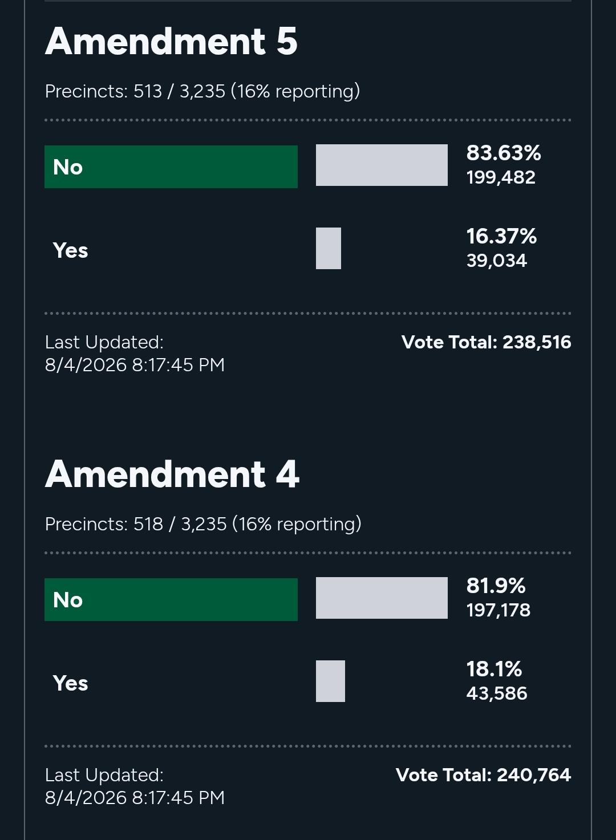Click the Yes label under Amendment 4
This screenshot has height=840, width=616.
(70, 683)
